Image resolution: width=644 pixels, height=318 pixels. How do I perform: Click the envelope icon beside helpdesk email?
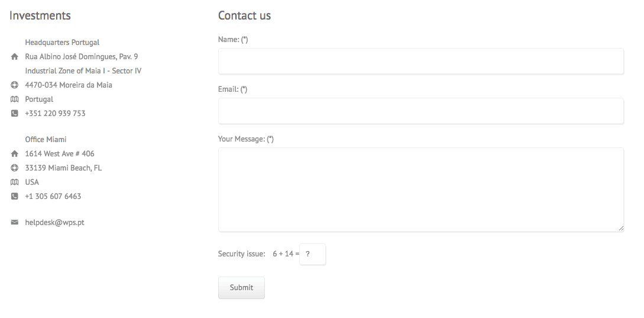pos(14,222)
